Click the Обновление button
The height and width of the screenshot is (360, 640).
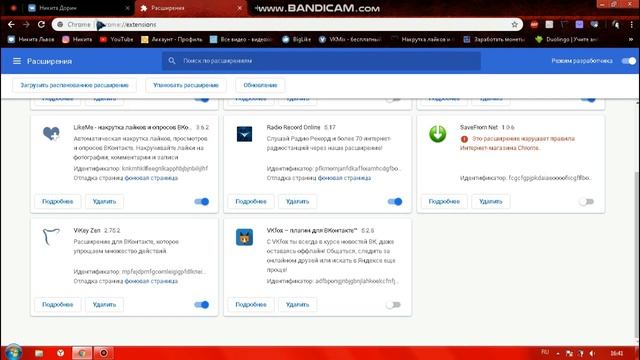pyautogui.click(x=260, y=85)
